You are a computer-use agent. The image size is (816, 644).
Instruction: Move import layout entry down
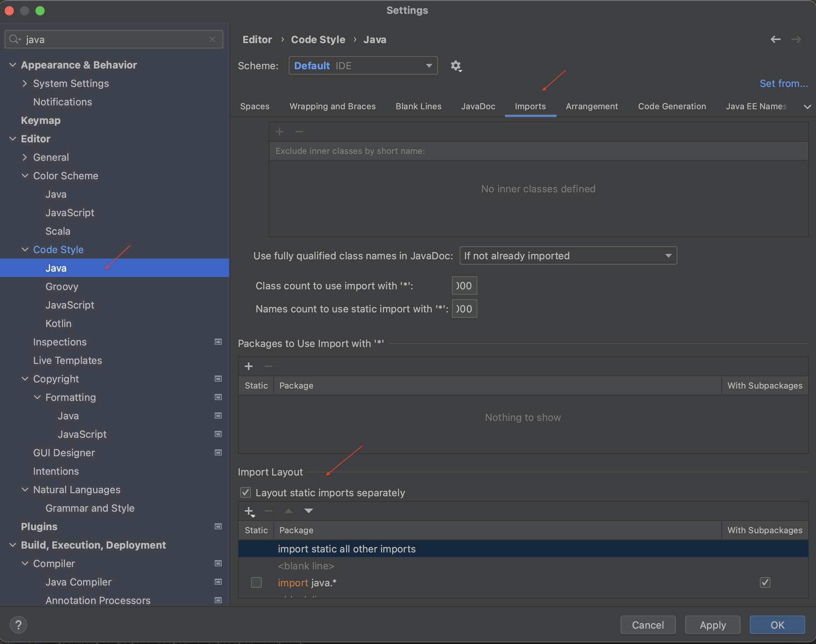[x=308, y=511]
